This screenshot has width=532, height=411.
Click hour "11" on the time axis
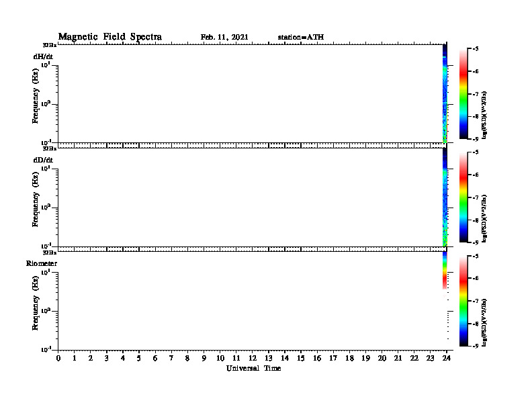[236, 359]
